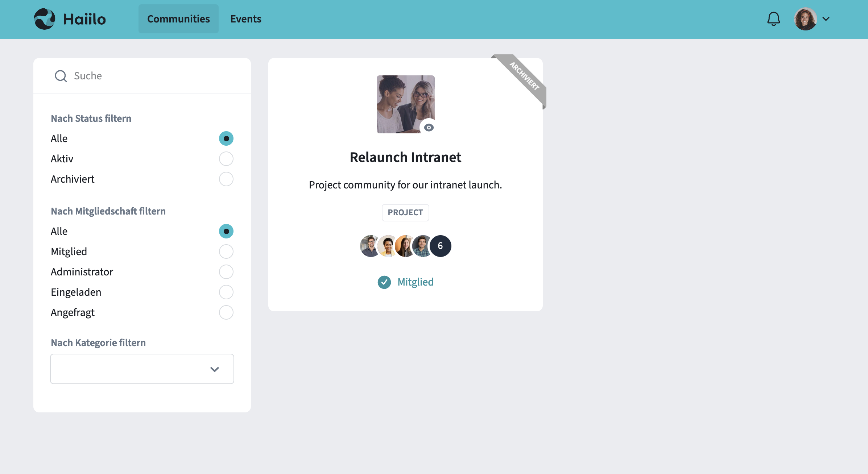Click the 'Nach Kategorie filtern' heading

point(98,343)
